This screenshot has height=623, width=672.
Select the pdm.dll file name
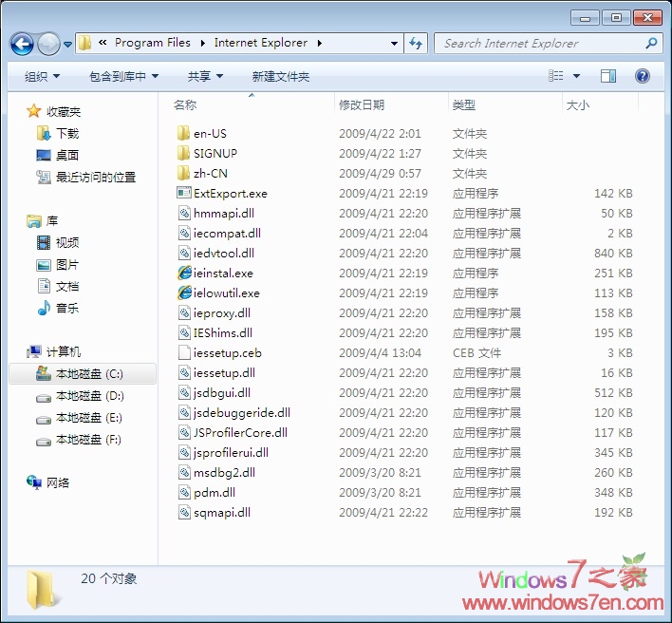pyautogui.click(x=215, y=492)
